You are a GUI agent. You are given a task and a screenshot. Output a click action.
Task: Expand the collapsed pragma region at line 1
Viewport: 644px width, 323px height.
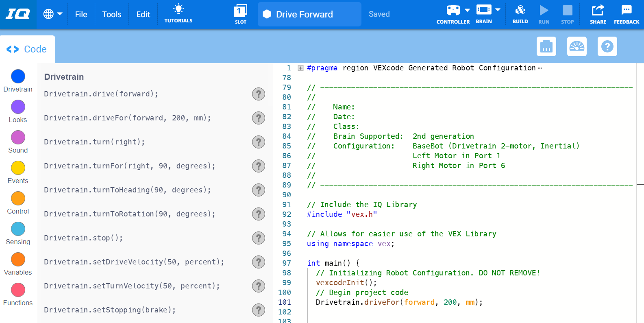pyautogui.click(x=300, y=68)
